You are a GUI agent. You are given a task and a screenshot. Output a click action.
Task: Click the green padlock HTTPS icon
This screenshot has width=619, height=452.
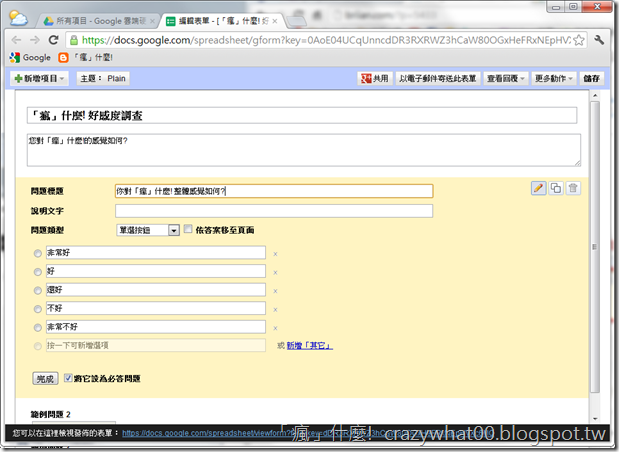(x=73, y=40)
